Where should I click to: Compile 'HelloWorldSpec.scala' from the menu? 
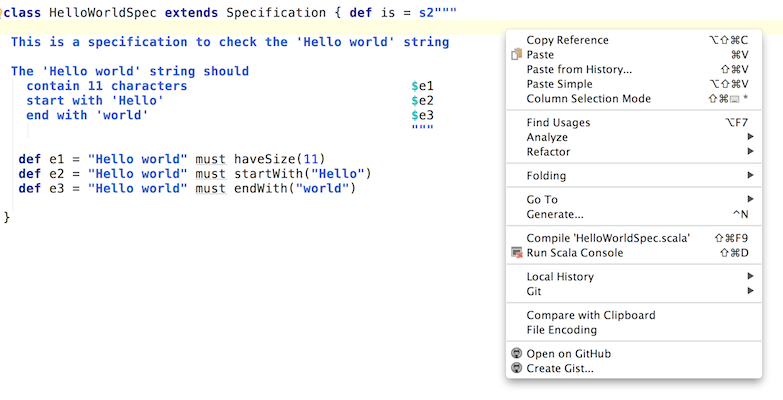[607, 238]
